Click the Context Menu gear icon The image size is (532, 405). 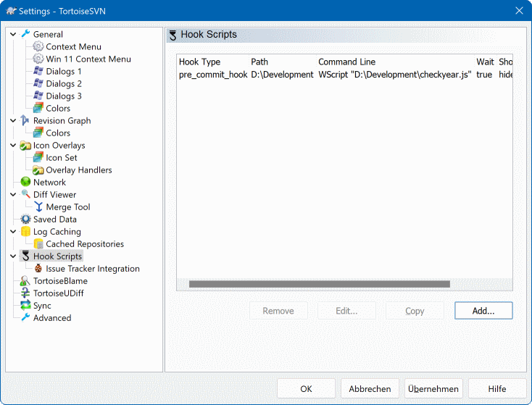[x=38, y=46]
